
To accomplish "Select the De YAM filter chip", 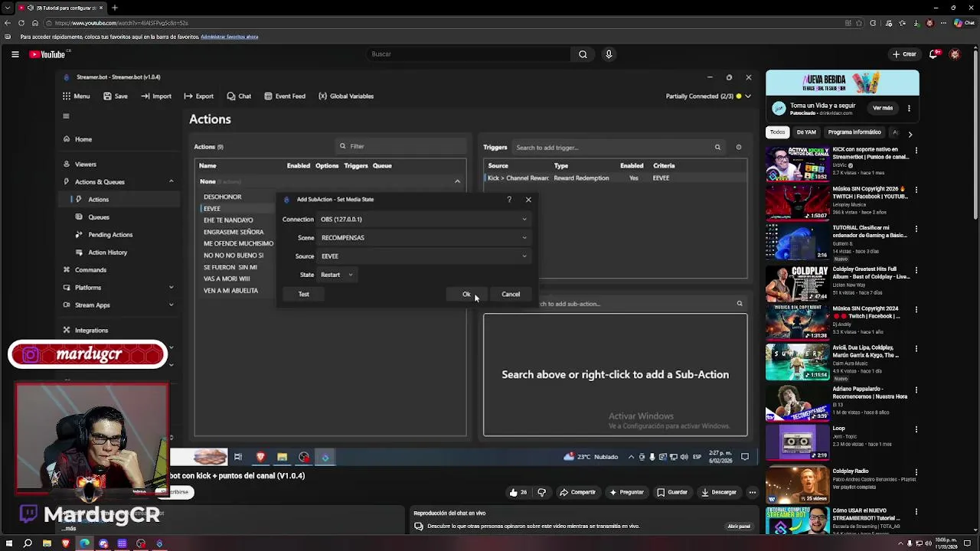I will [x=806, y=132].
